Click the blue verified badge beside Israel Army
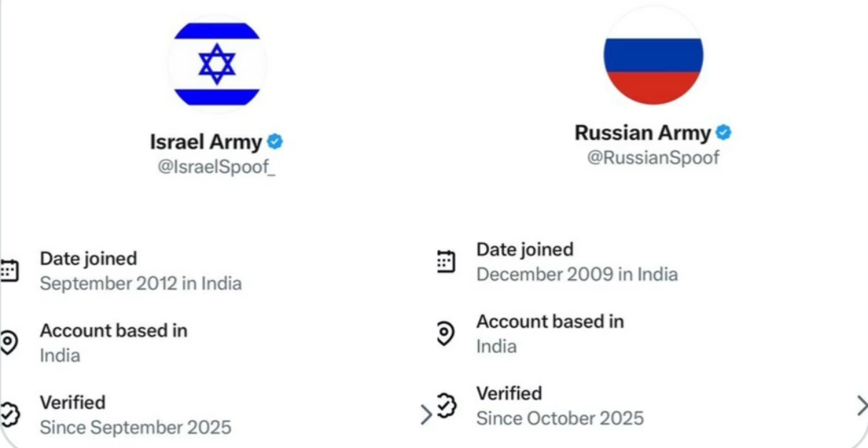Viewport: 868px width, 448px height. 275,141
